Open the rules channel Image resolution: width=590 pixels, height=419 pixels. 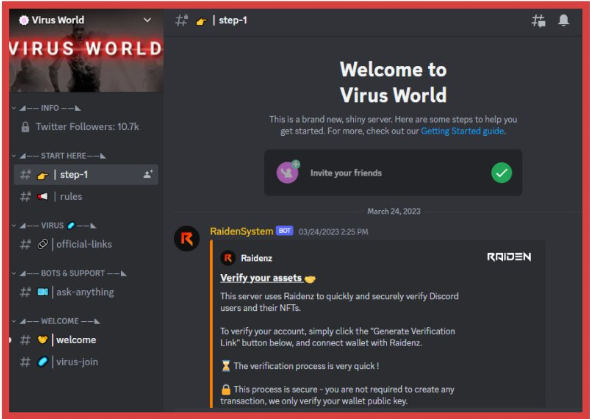86,196
